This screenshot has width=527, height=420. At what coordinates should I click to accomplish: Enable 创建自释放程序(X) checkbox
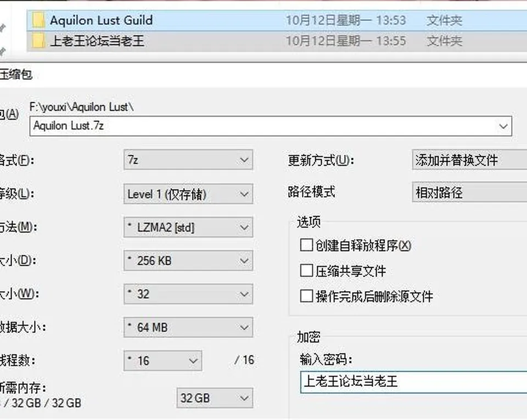tap(306, 245)
